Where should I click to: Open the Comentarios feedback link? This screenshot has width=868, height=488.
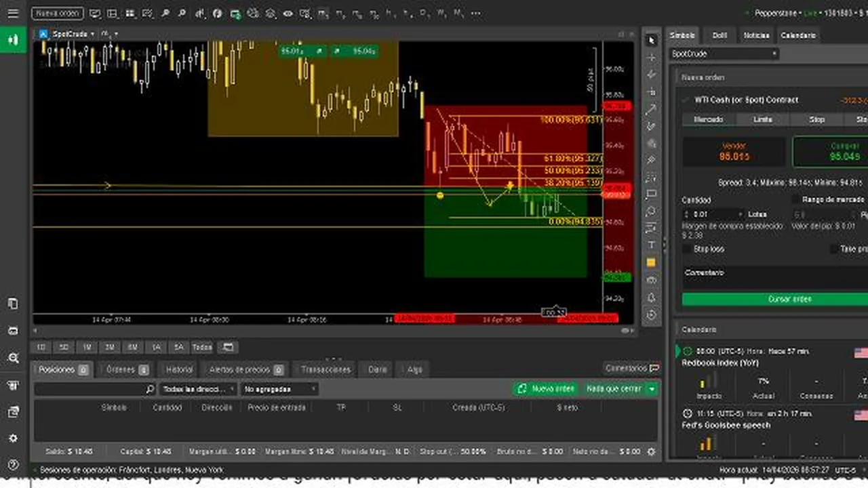(x=632, y=368)
